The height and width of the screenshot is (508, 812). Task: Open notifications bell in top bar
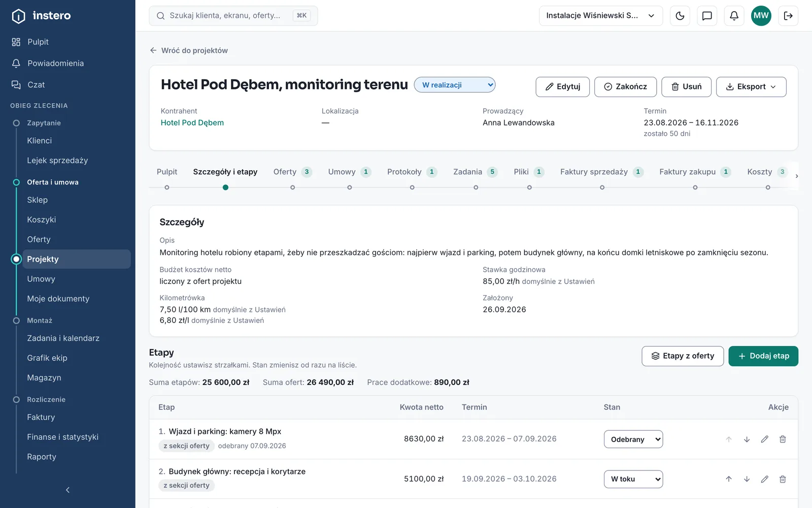[x=734, y=16]
